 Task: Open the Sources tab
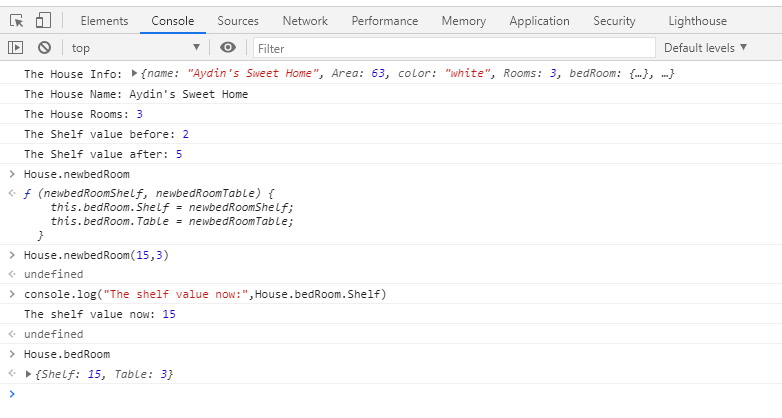coord(238,20)
